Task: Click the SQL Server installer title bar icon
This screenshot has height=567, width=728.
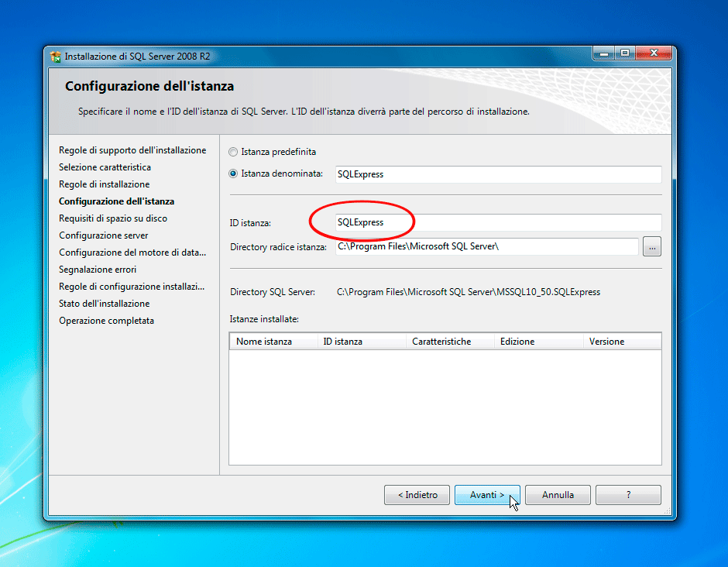Action: coord(56,57)
